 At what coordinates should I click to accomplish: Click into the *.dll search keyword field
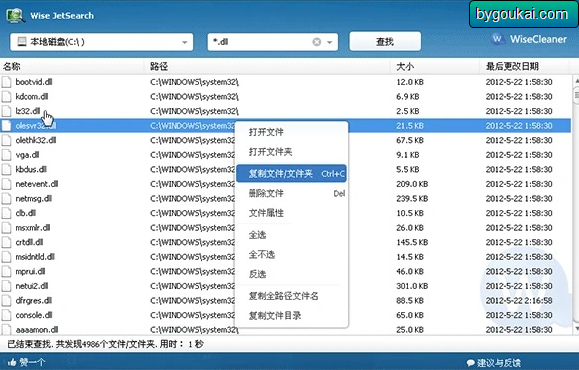point(260,42)
